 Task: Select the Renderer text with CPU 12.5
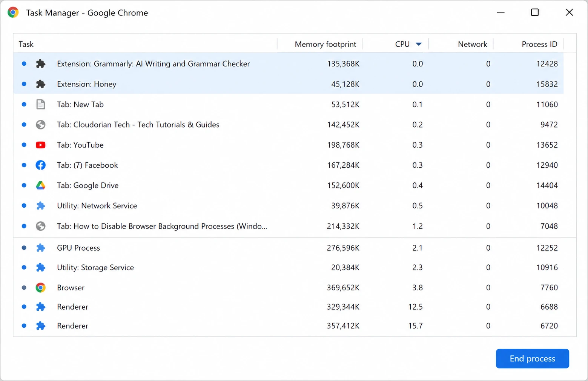pos(72,307)
